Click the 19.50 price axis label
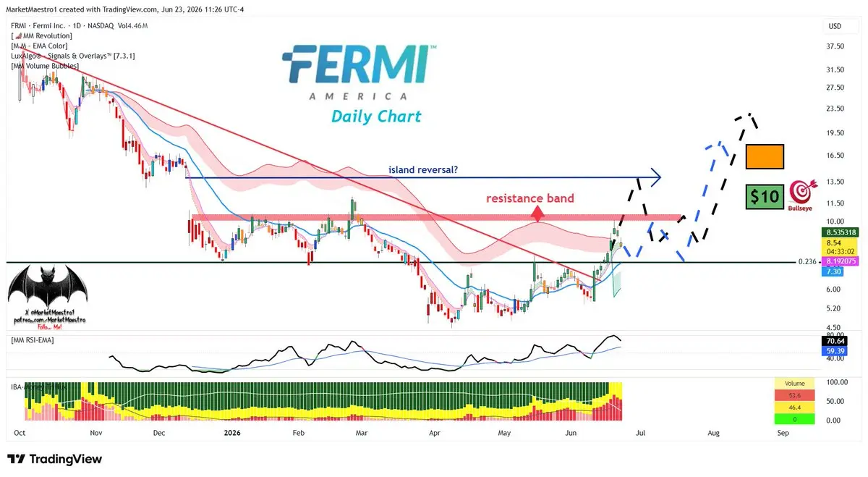The width and height of the screenshot is (868, 477). pos(835,133)
